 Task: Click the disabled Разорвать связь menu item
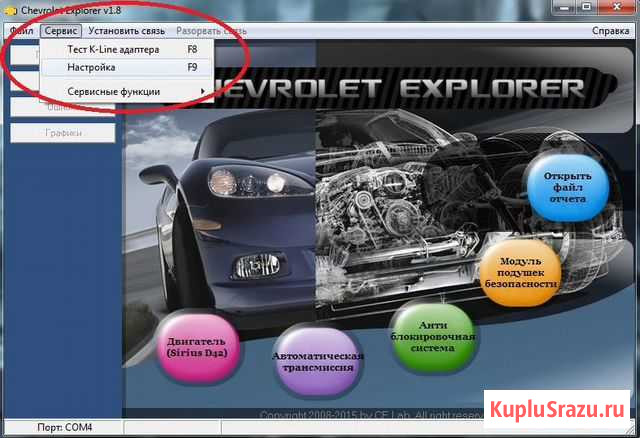pos(211,31)
